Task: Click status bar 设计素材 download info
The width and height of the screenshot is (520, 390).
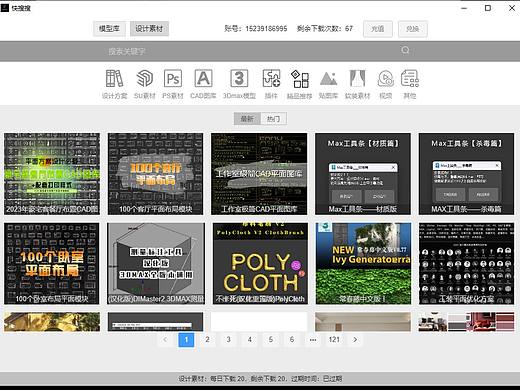Action: [x=260, y=379]
